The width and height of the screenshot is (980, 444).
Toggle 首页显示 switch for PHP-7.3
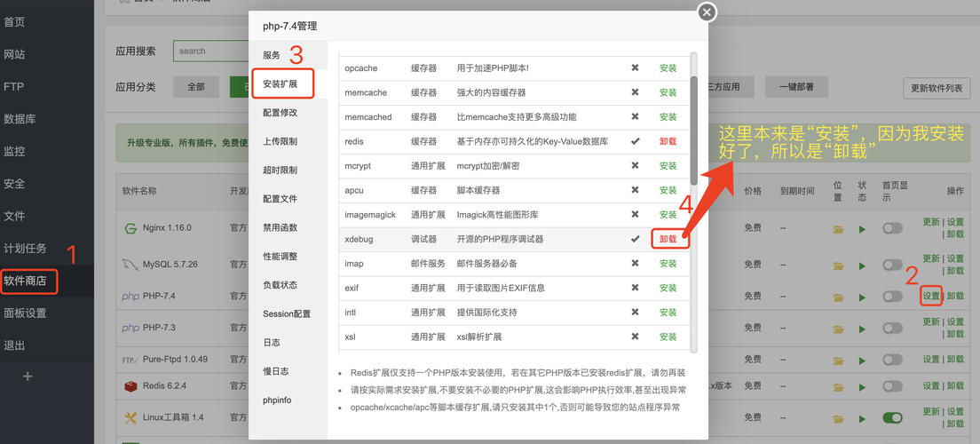892,329
